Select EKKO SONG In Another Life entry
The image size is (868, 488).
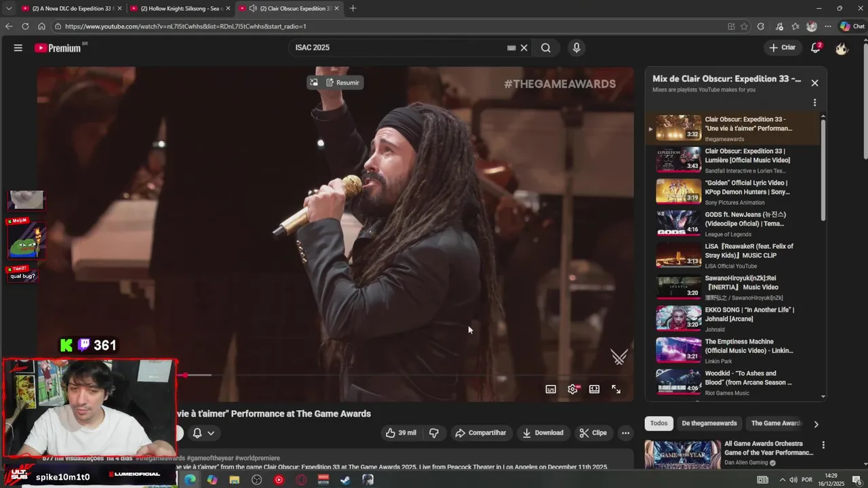point(733,319)
